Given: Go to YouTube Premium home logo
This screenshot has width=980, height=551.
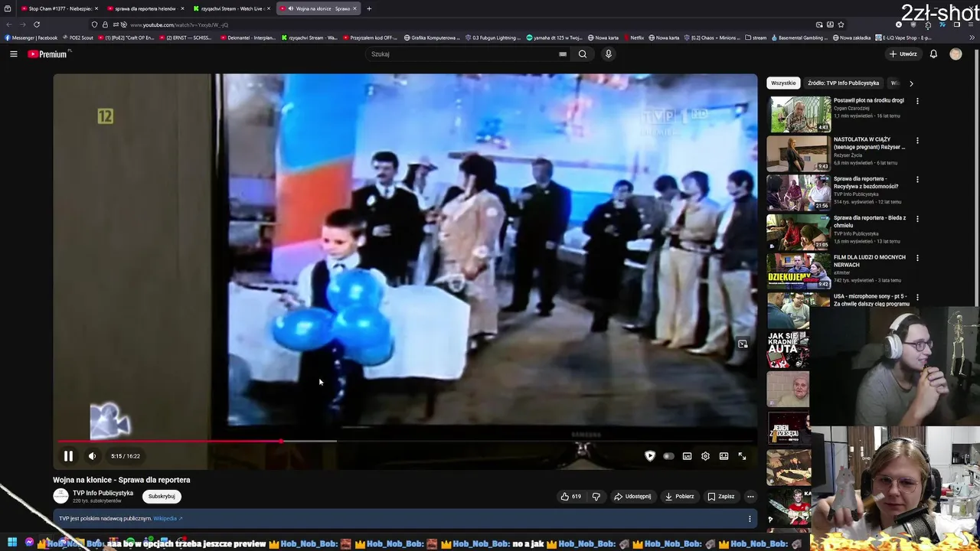Looking at the screenshot, I should coord(49,54).
